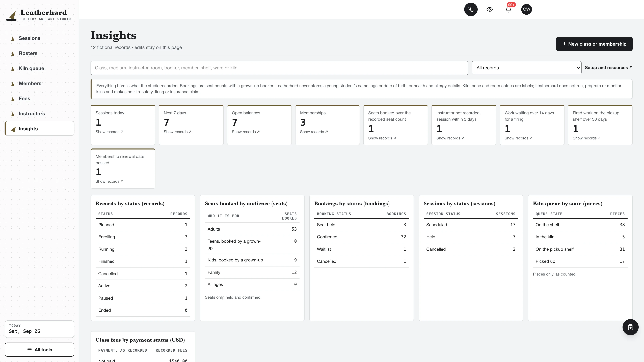Open the All tools menu button

point(39,349)
